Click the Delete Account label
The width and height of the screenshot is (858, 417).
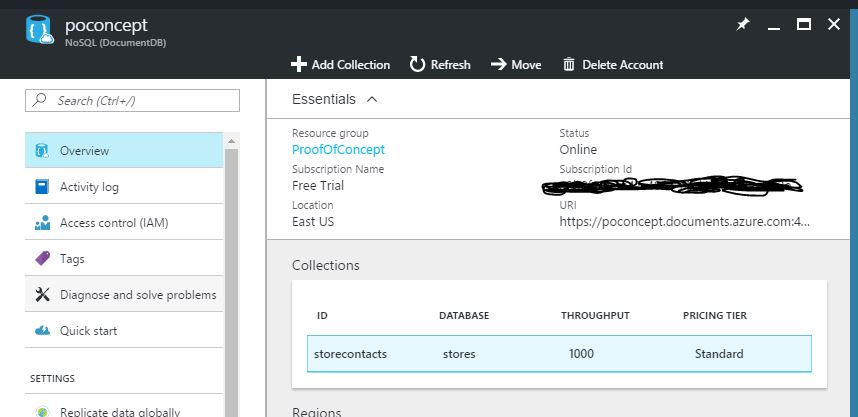tap(623, 65)
